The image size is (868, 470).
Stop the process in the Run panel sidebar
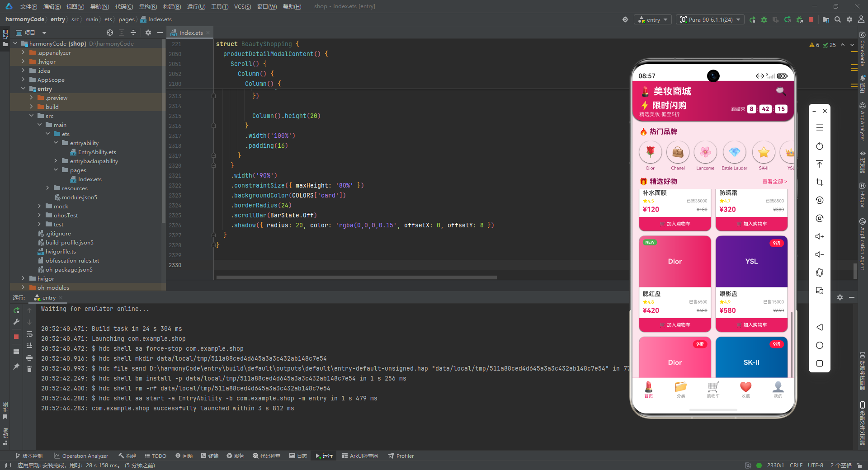coord(16,337)
